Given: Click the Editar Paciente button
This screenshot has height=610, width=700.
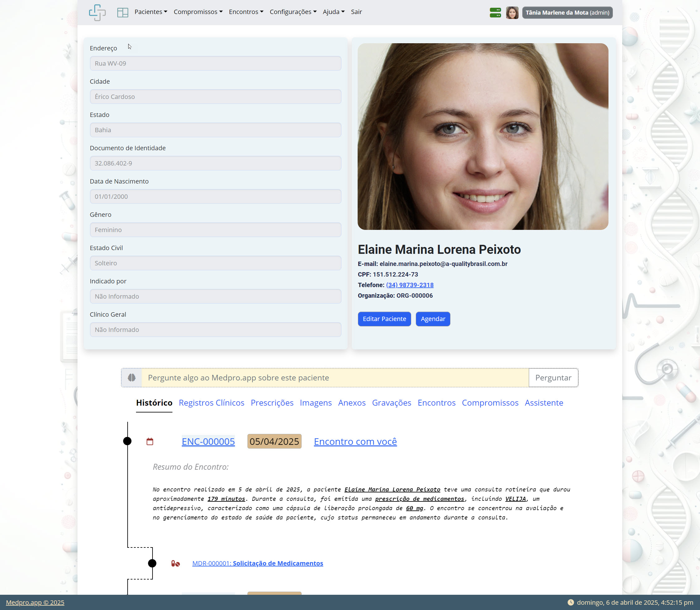Looking at the screenshot, I should point(384,319).
